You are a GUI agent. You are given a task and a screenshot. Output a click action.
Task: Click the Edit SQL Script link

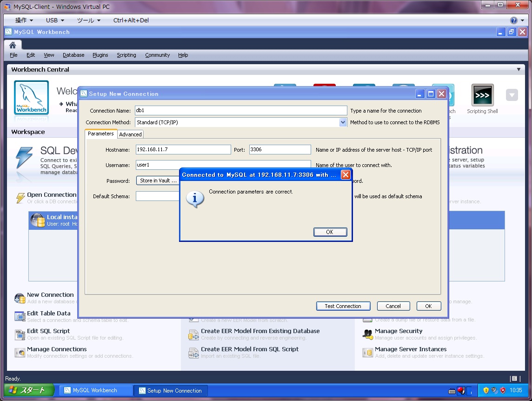pos(48,331)
